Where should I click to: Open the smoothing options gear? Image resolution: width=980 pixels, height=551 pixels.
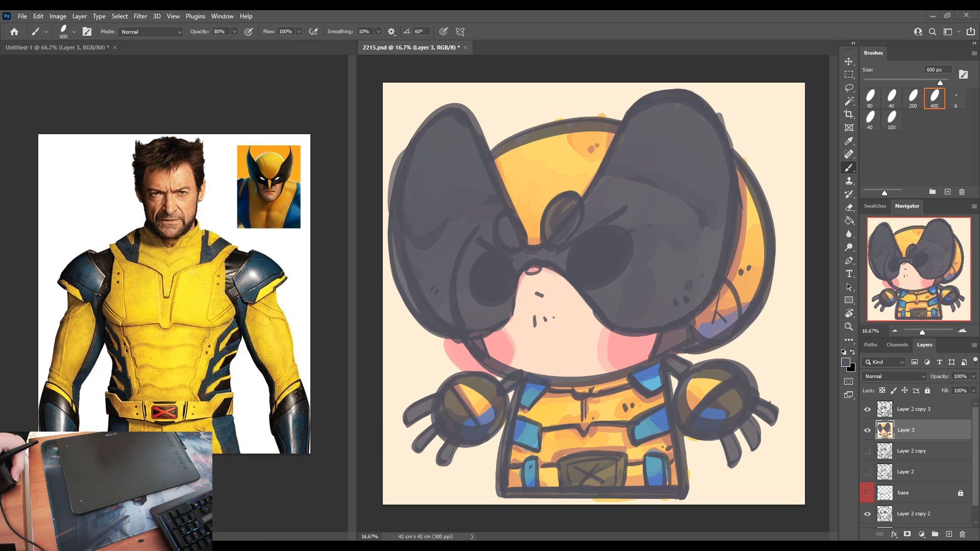[x=391, y=32]
